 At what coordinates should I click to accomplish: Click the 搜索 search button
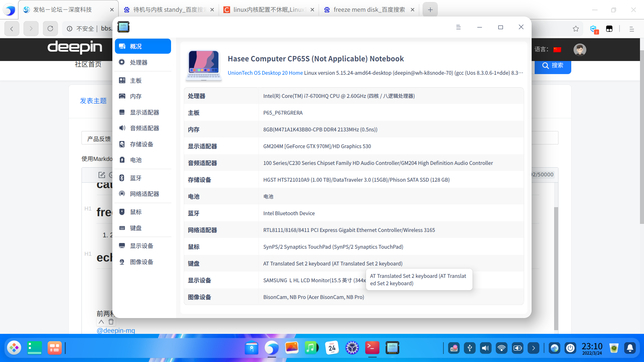pyautogui.click(x=552, y=65)
